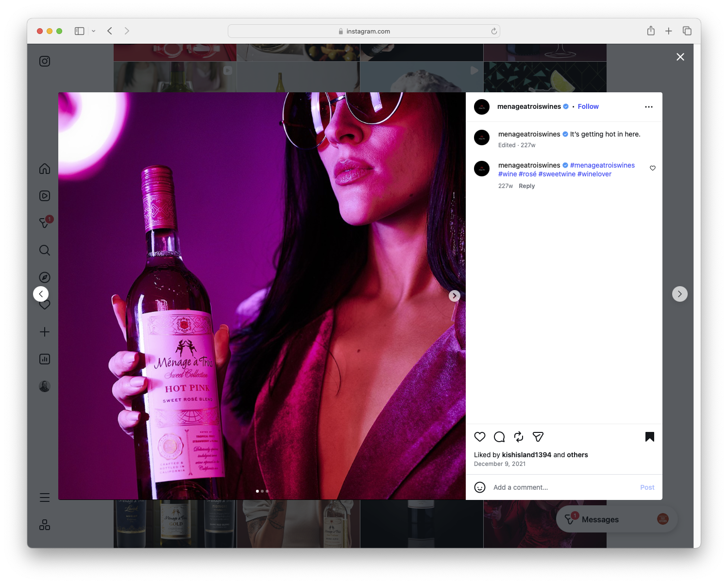This screenshot has height=584, width=728.
Task: Open the hamburger More menu
Action: (x=44, y=497)
